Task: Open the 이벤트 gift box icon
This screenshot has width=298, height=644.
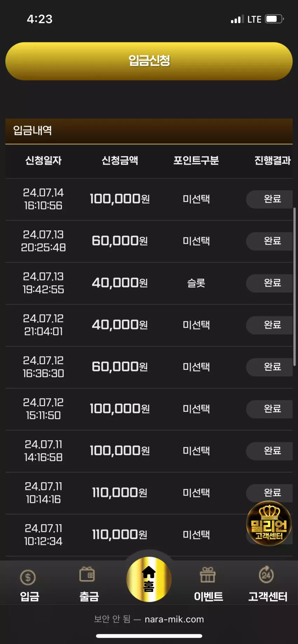Action: (x=208, y=575)
